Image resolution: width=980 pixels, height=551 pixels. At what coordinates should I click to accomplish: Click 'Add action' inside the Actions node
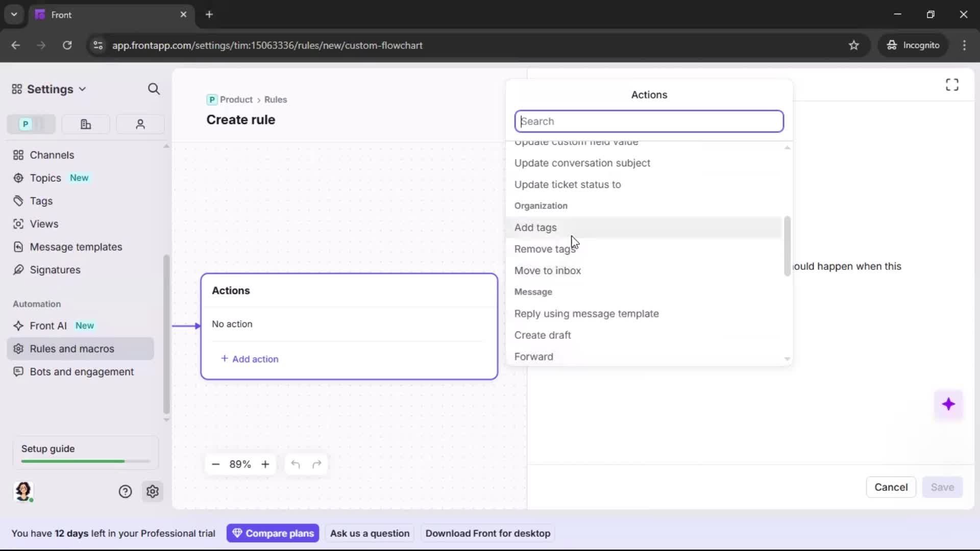(x=250, y=359)
